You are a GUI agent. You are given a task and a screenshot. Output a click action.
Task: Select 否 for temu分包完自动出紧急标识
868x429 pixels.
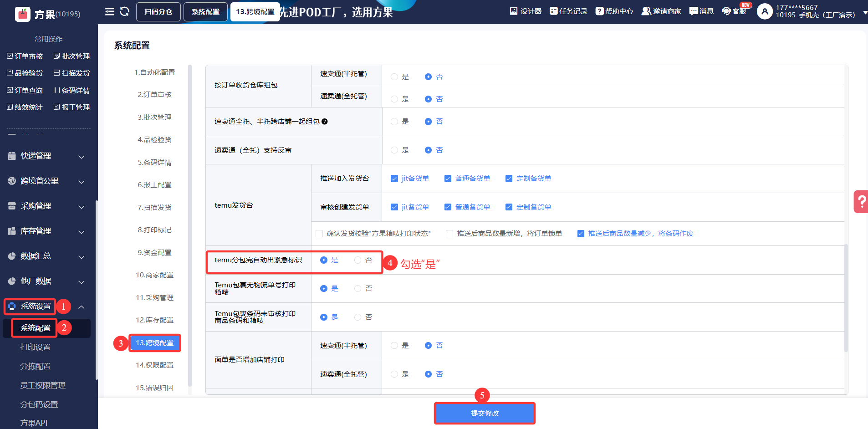358,260
